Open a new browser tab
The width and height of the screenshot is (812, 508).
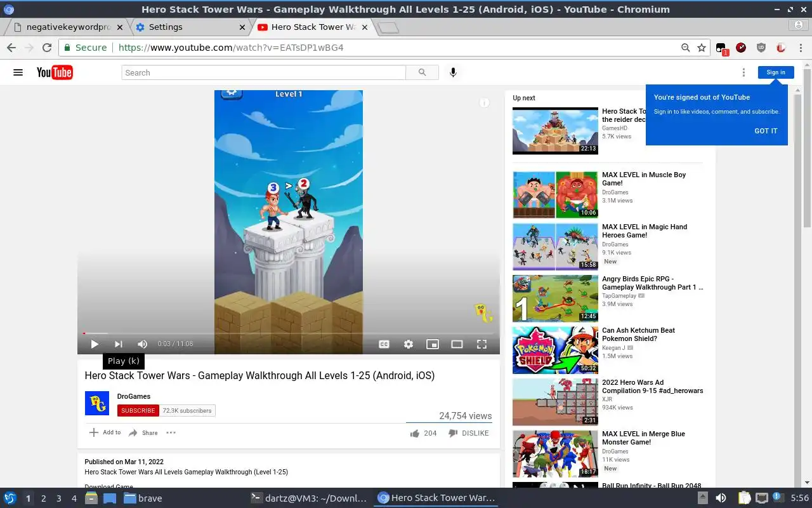point(388,27)
